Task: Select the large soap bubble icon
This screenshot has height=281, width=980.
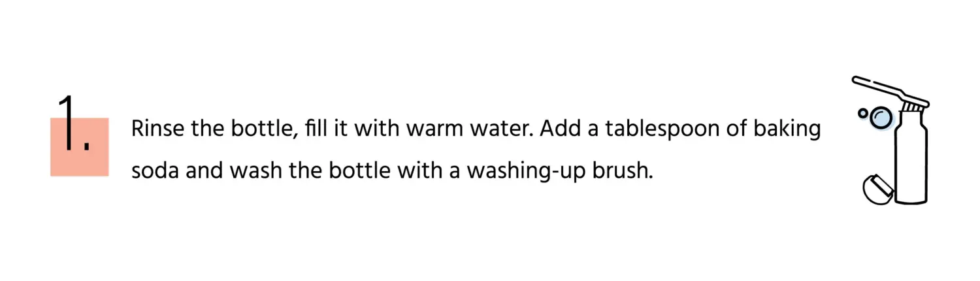Action: 881,117
